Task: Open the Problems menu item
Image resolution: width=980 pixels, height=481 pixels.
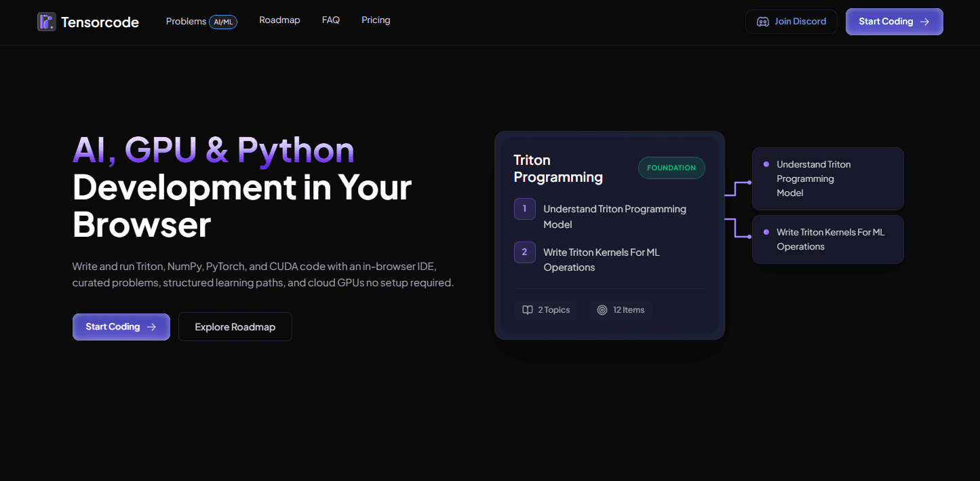Action: (x=186, y=21)
